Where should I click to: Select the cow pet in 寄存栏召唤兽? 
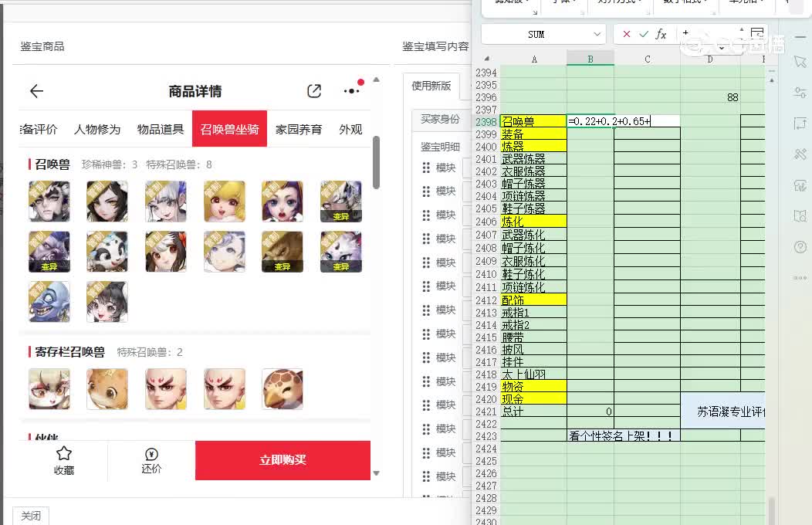pyautogui.click(x=49, y=389)
